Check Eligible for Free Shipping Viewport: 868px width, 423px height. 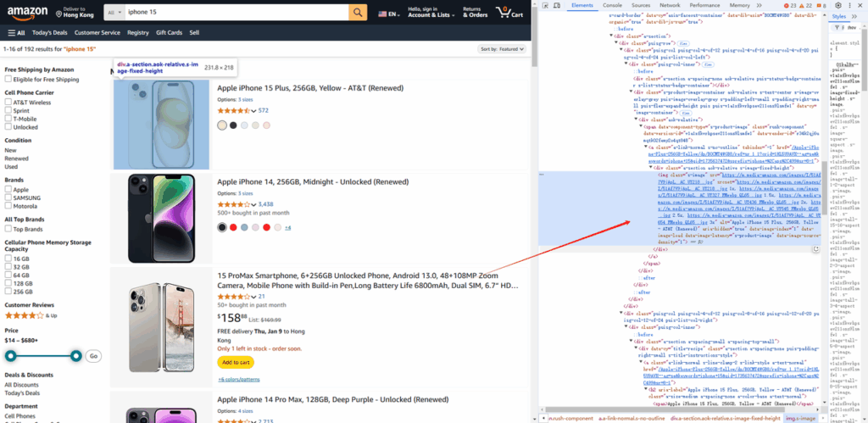8,80
